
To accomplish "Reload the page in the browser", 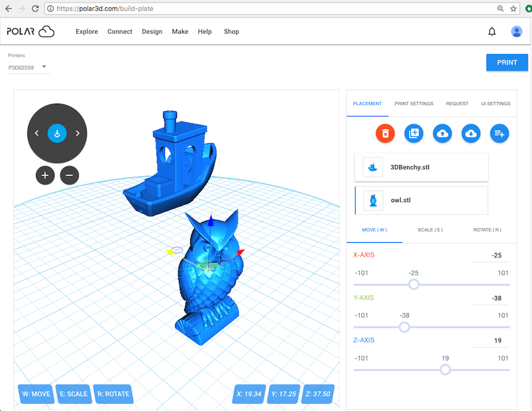I will click(35, 9).
